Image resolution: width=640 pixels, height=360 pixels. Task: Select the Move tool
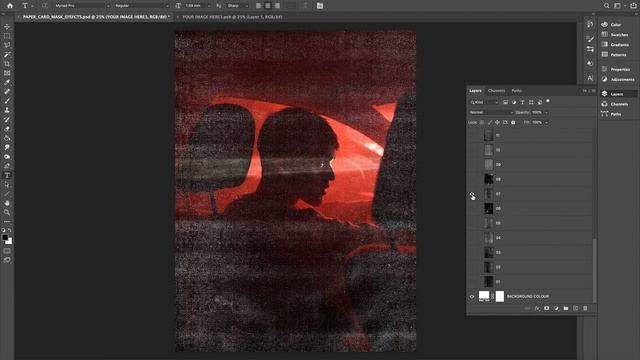[7, 27]
